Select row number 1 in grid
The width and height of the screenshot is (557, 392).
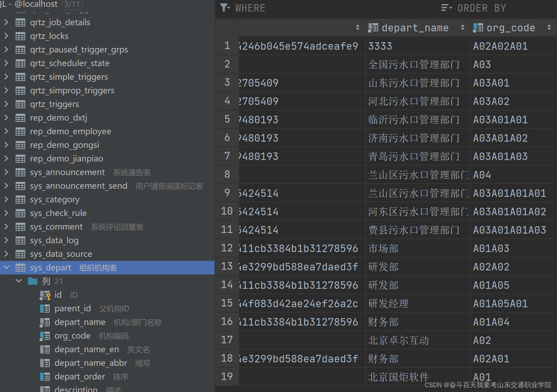tap(227, 46)
